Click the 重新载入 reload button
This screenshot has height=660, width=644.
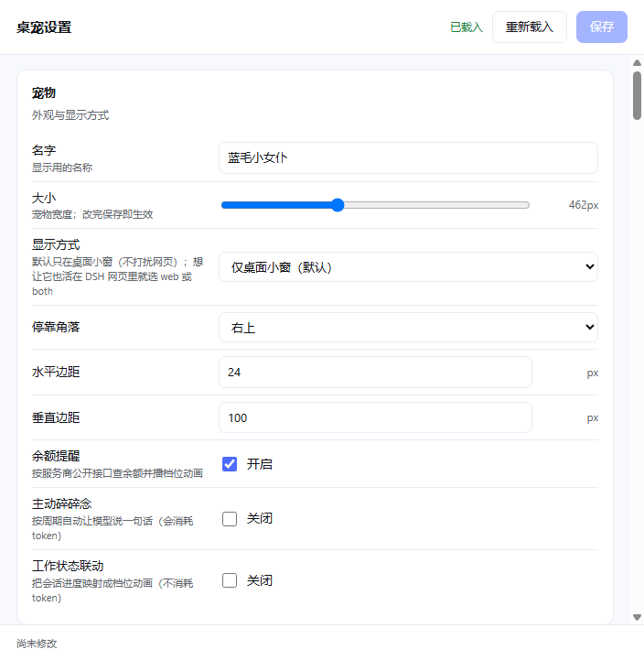(529, 27)
